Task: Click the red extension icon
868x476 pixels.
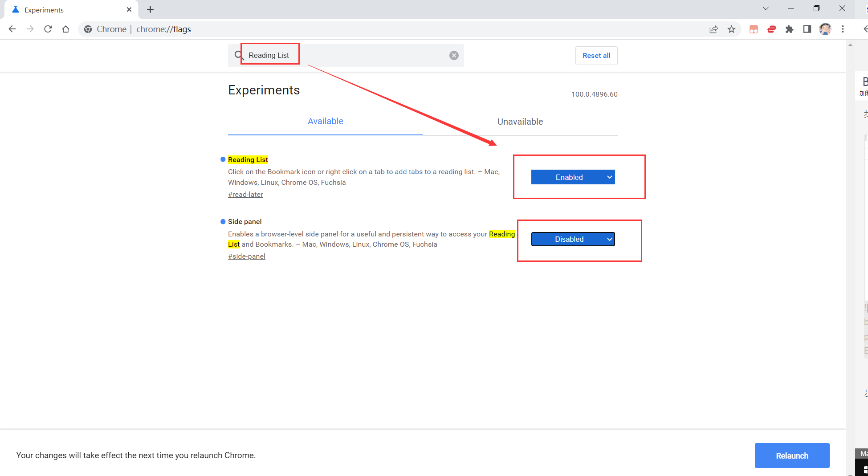Action: [x=771, y=29]
